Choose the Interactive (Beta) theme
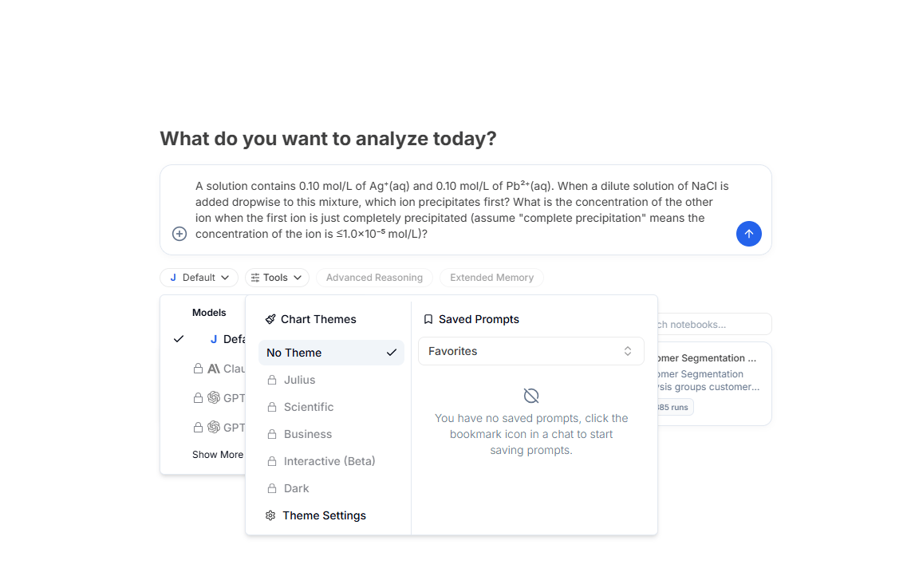Viewport: 911px width, 588px height. pos(329,461)
